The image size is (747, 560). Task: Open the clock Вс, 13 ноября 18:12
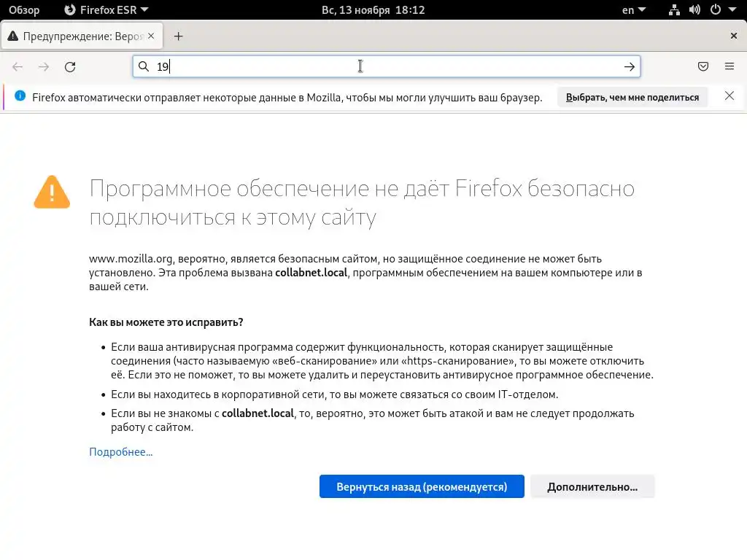click(373, 10)
